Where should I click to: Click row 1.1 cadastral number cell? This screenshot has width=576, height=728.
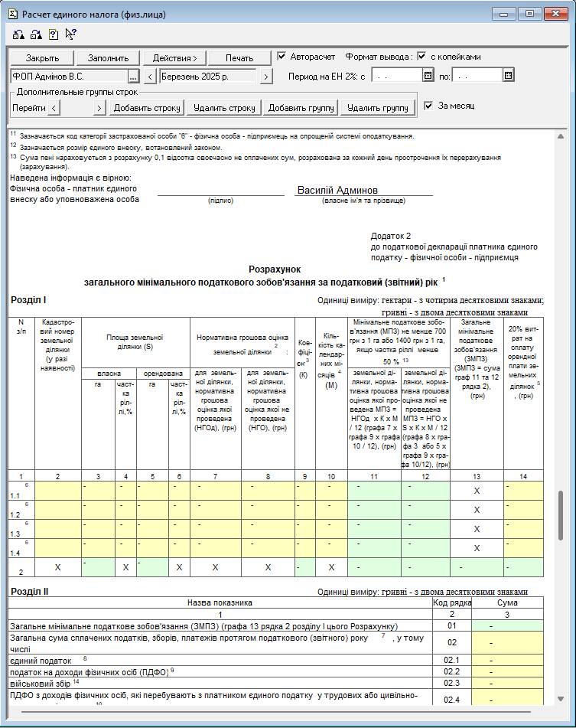click(58, 491)
